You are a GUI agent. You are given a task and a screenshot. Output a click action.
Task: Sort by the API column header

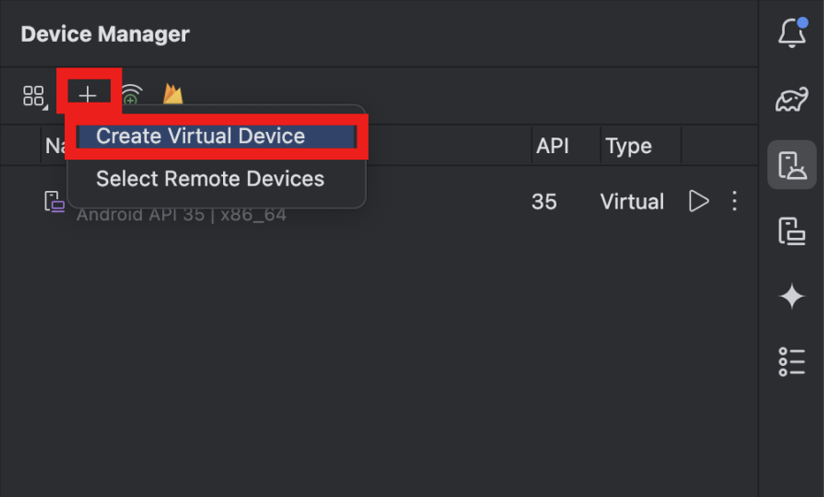pos(552,146)
